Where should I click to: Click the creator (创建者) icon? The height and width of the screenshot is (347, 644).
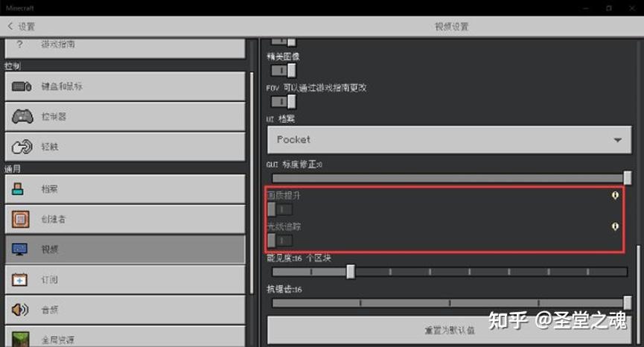tap(21, 219)
